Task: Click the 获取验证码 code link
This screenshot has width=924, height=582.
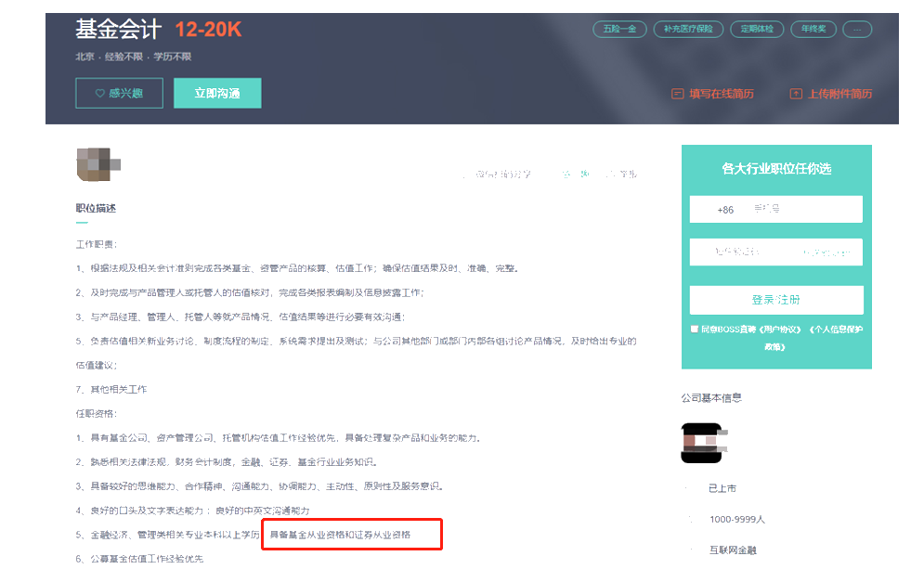Action: pyautogui.click(x=826, y=252)
